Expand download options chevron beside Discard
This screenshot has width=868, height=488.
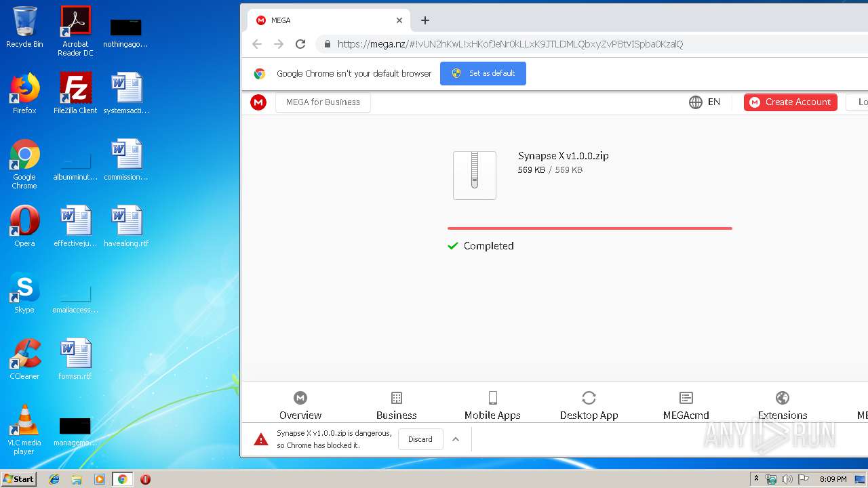coord(456,439)
